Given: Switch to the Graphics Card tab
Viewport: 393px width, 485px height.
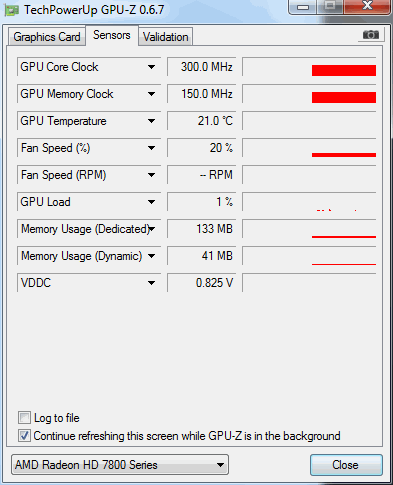Looking at the screenshot, I should coord(47,37).
